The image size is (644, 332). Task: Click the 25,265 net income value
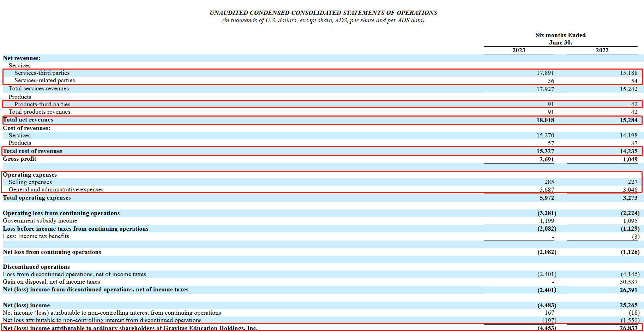point(628,306)
